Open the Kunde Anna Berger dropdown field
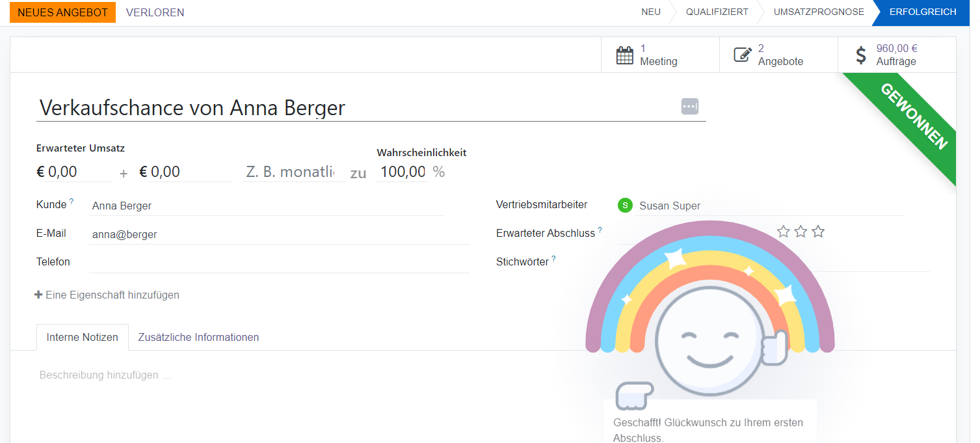 coord(267,206)
